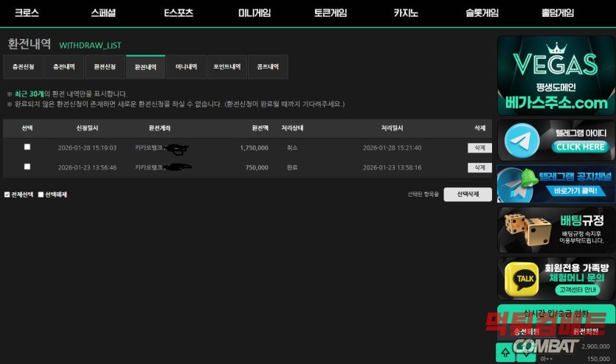
Task: Open the E스포츠 menu
Action: 179,13
